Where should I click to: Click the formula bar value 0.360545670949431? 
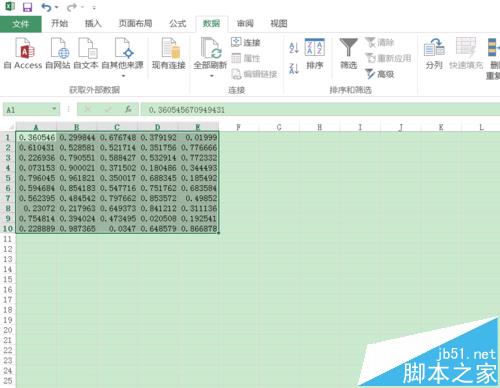[187, 110]
